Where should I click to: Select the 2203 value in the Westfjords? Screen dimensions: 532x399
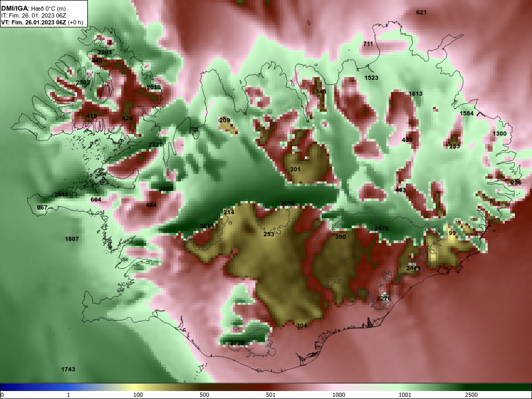[x=104, y=52]
